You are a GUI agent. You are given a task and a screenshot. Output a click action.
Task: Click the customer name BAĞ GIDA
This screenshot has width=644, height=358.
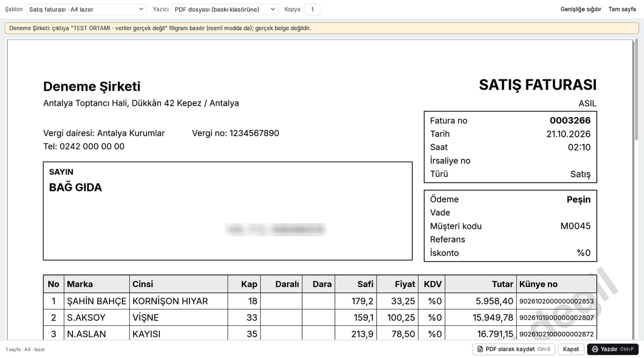76,187
